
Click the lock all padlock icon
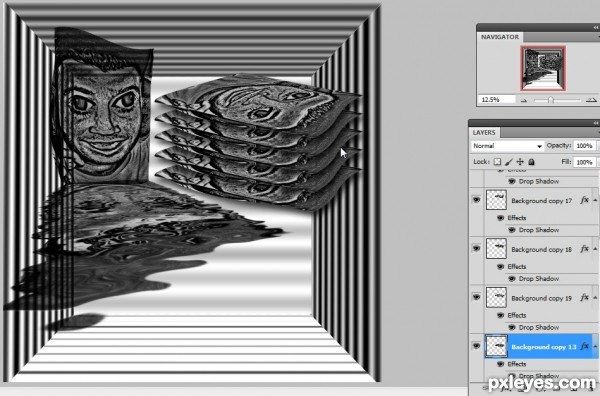pyautogui.click(x=532, y=162)
